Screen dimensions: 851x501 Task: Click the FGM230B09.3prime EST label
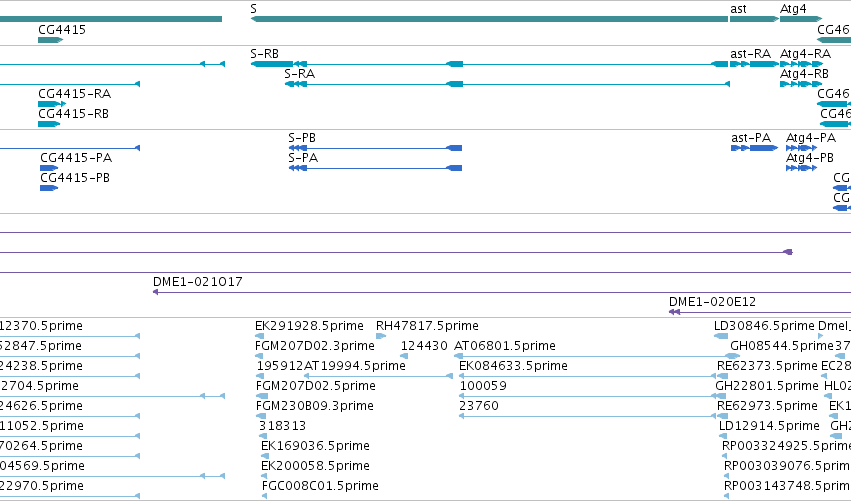click(x=315, y=406)
